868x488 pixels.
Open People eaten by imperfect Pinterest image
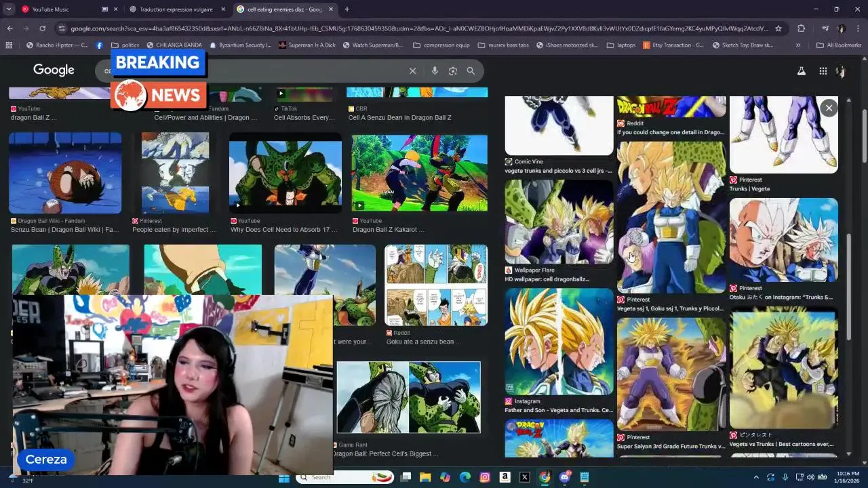(175, 173)
